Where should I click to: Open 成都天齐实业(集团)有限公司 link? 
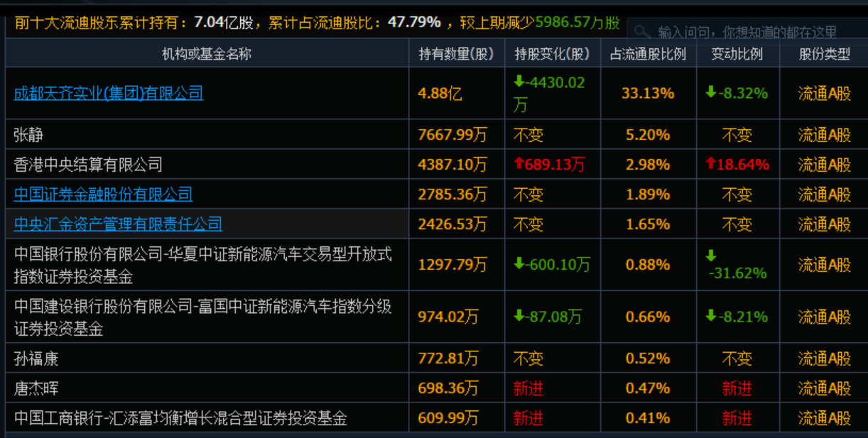(109, 93)
